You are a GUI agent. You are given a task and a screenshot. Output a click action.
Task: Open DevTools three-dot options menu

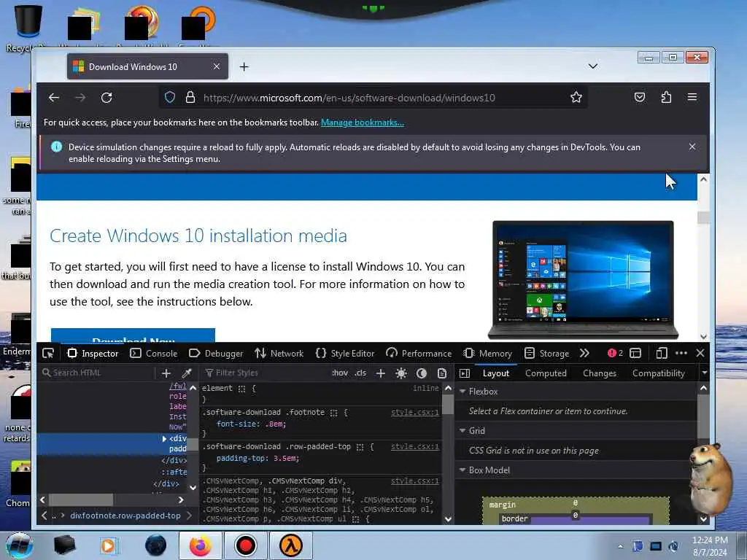coord(681,354)
